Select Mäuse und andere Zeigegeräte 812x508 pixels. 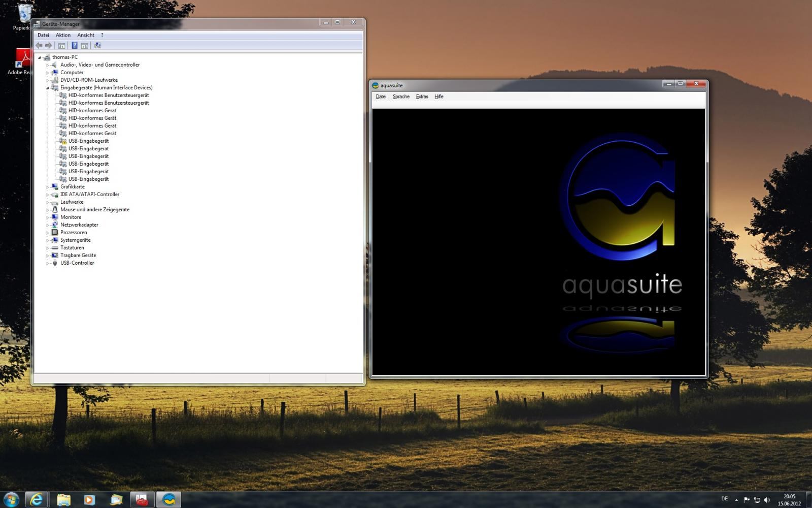point(95,209)
